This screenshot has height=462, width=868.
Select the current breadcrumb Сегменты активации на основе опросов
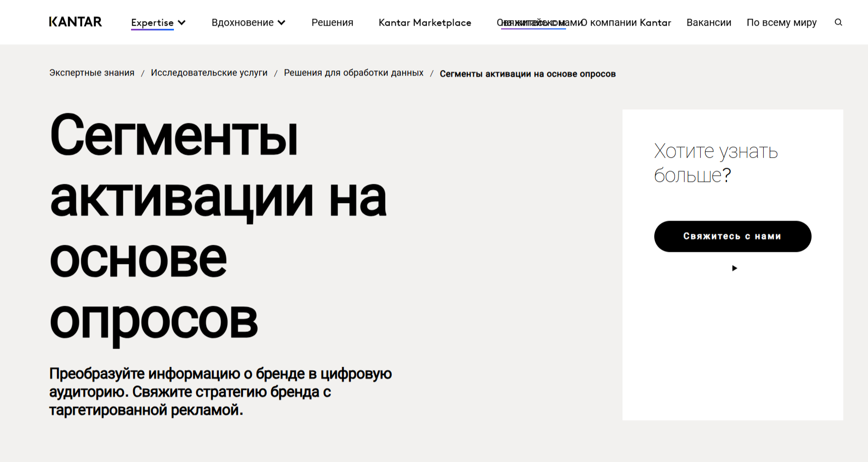[527, 74]
